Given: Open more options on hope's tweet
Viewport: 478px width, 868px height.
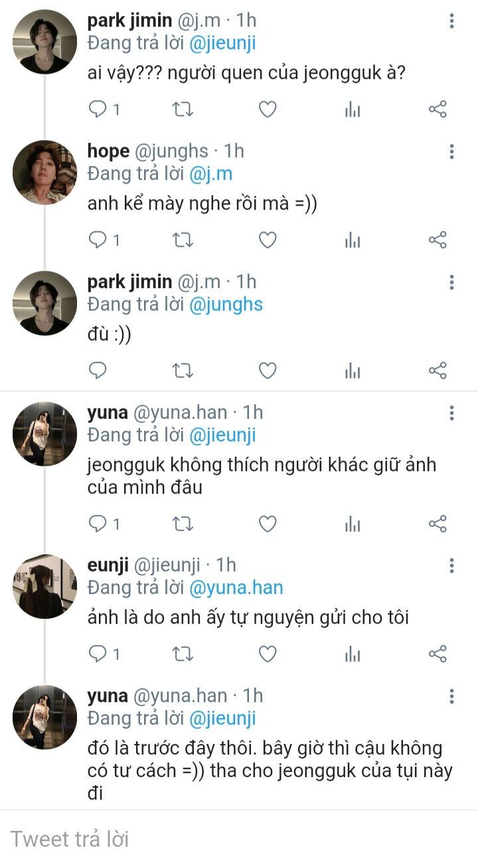Looking at the screenshot, I should click(451, 151).
